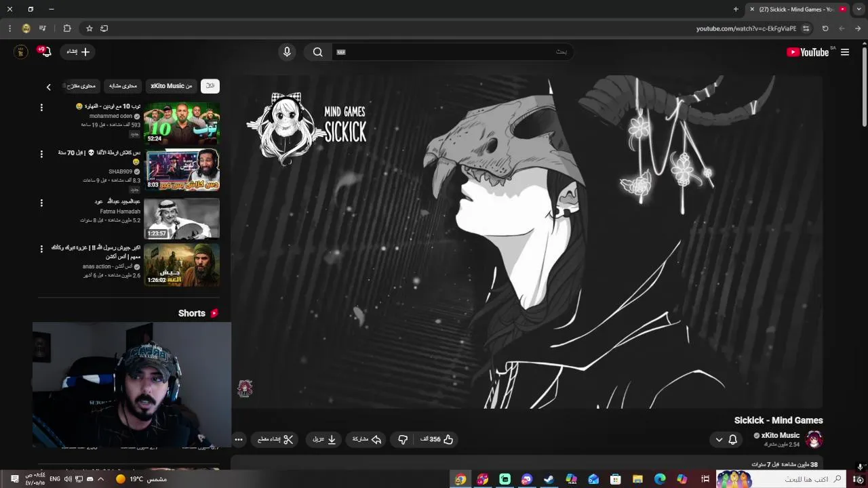
Task: Open the account avatar menu
Action: pos(21,52)
